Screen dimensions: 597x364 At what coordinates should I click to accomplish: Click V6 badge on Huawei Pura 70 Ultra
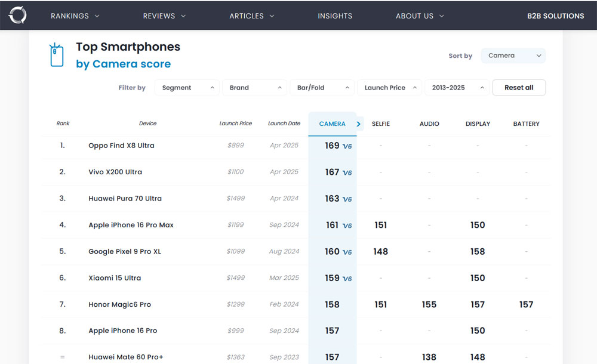coord(347,199)
